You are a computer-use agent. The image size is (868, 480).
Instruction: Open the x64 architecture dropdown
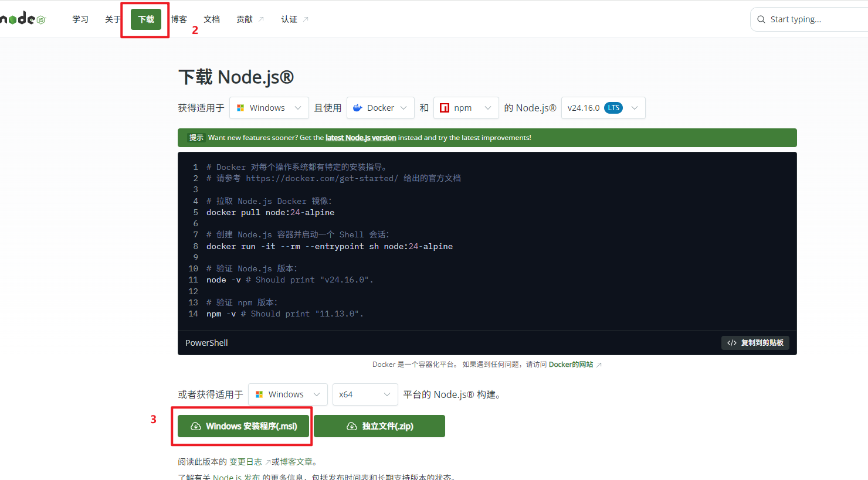pyautogui.click(x=365, y=394)
